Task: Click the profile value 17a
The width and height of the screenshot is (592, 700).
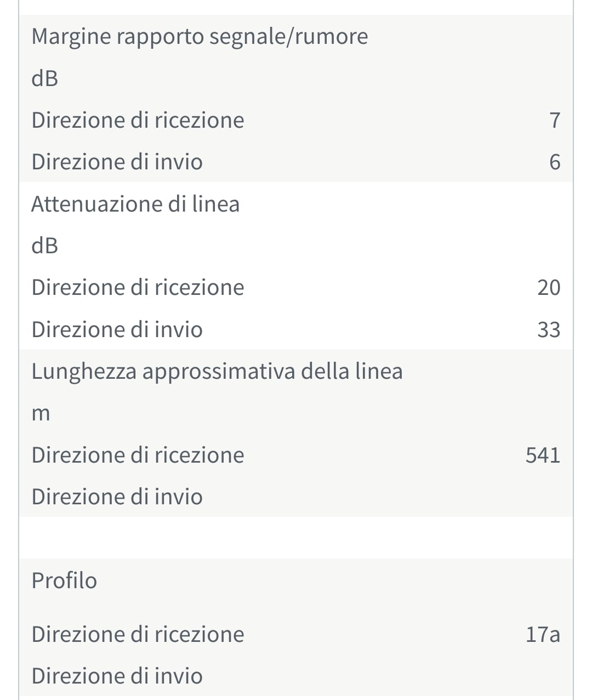Action: click(x=543, y=634)
